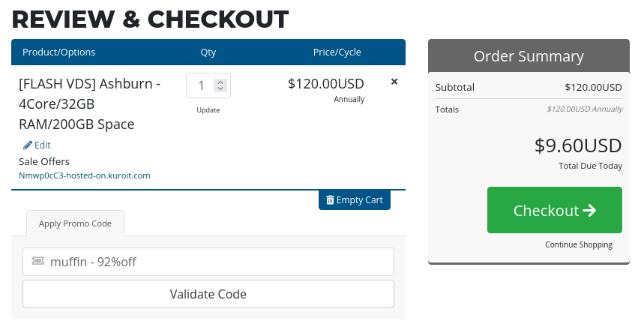Click the promo code text field

click(208, 262)
